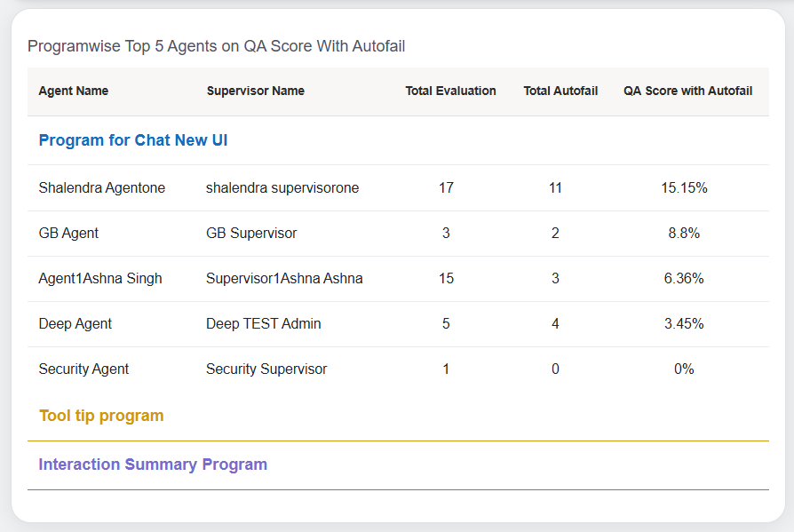Expand the Tool tip program section
This screenshot has width=794, height=532.
[x=101, y=416]
